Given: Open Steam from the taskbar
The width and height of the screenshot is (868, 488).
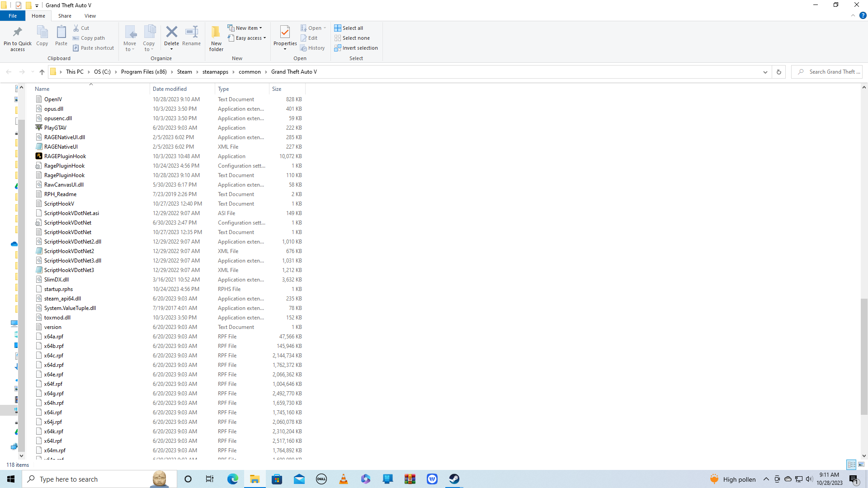Looking at the screenshot, I should click(454, 479).
